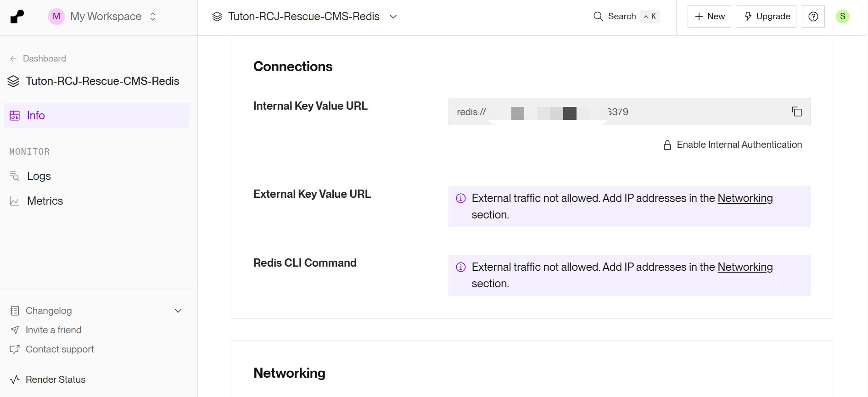Select the Info sidebar tab
Image resolution: width=868 pixels, height=397 pixels.
coord(36,116)
